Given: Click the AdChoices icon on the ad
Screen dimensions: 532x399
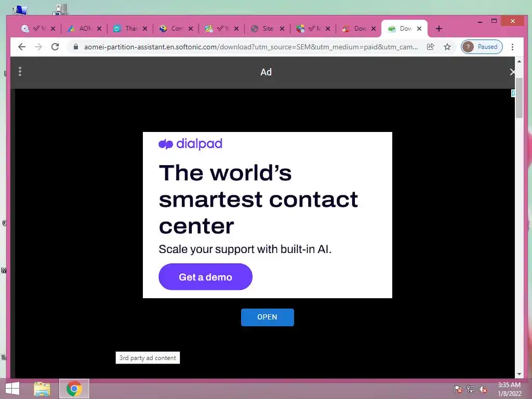Looking at the screenshot, I should (x=513, y=93).
